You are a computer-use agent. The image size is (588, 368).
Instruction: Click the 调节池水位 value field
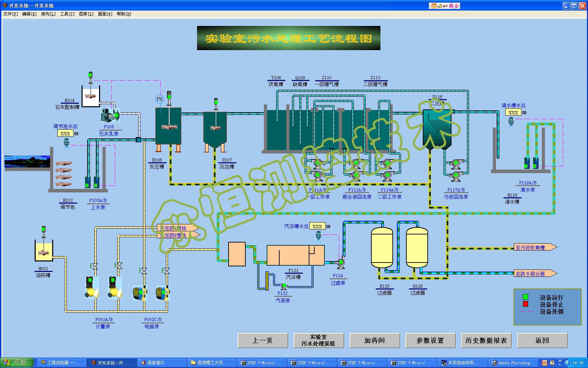tap(65, 134)
